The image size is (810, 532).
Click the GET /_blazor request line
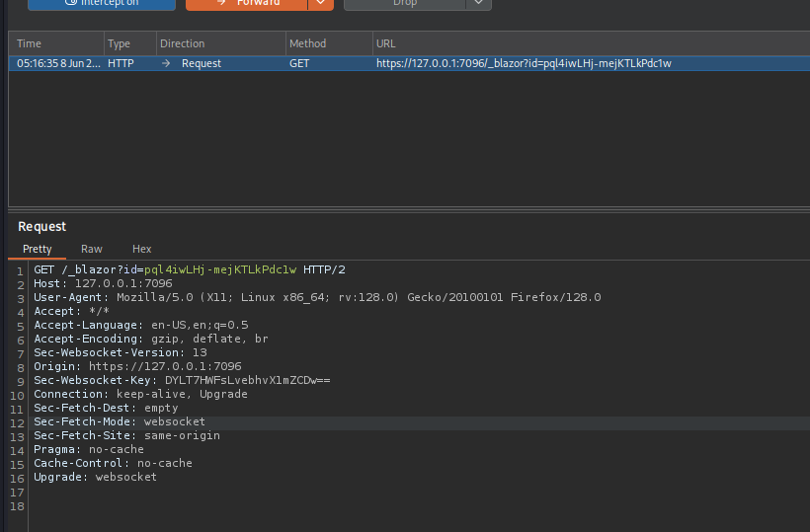pos(190,269)
